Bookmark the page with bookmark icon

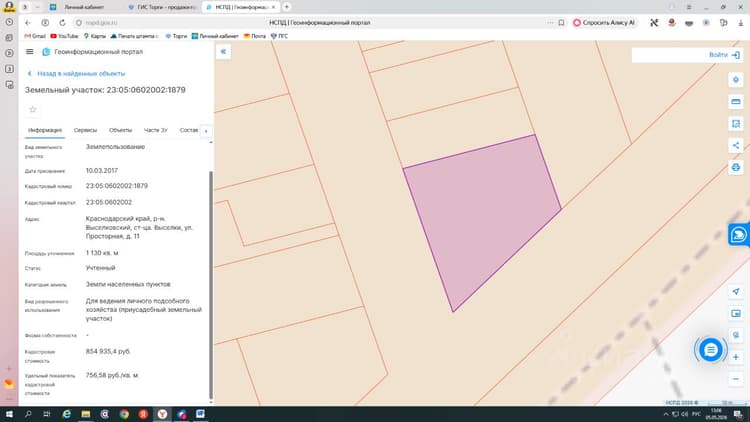(x=561, y=22)
